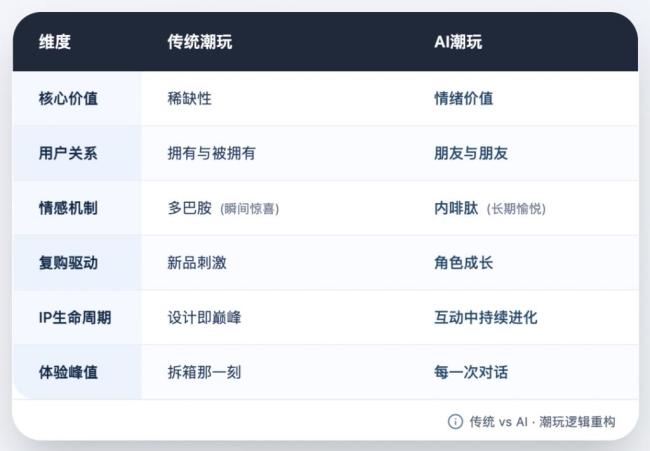Select the 核心价值 row label

coord(69,98)
